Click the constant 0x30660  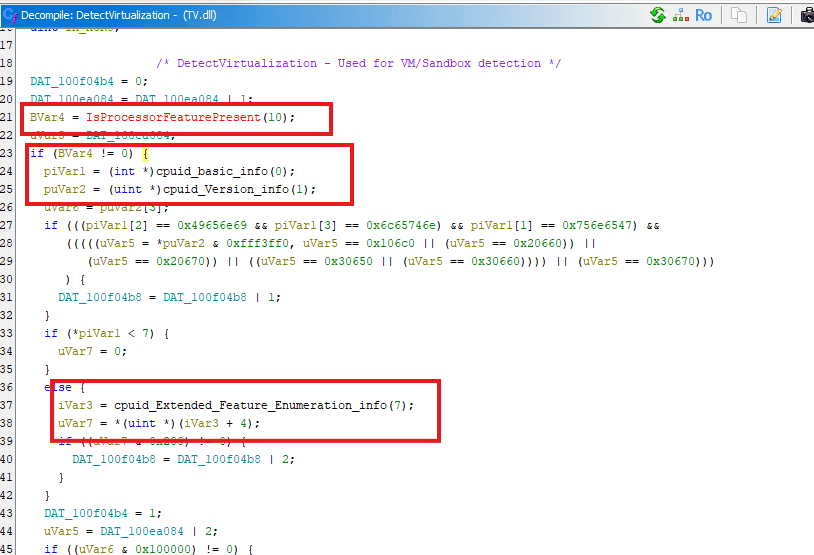[x=495, y=261]
